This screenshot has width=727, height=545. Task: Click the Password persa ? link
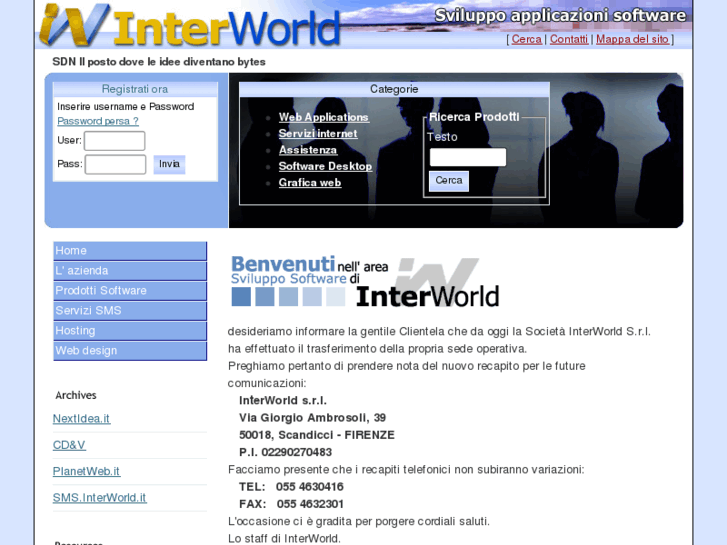tap(98, 121)
